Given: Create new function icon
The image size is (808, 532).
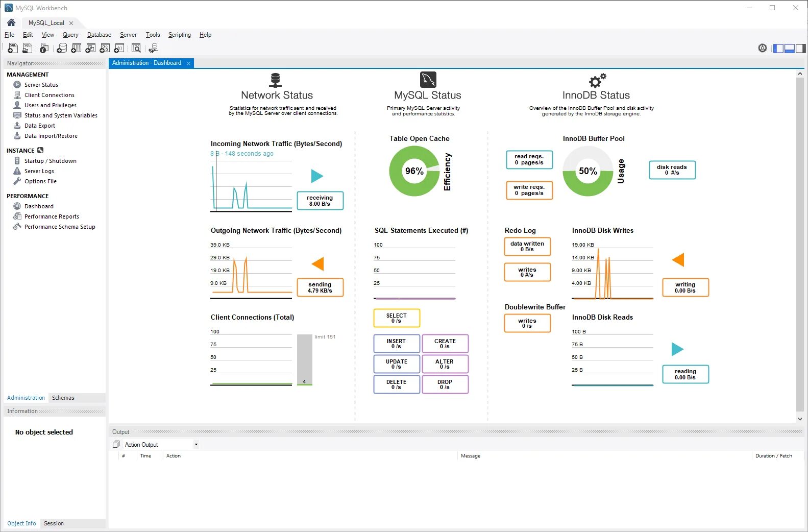Looking at the screenshot, I should click(x=119, y=48).
